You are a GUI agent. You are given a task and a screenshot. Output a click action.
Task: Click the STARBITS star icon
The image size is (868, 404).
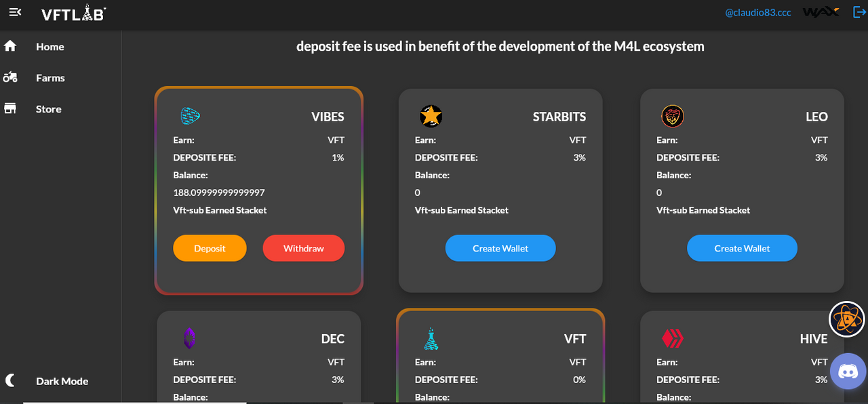[431, 117]
